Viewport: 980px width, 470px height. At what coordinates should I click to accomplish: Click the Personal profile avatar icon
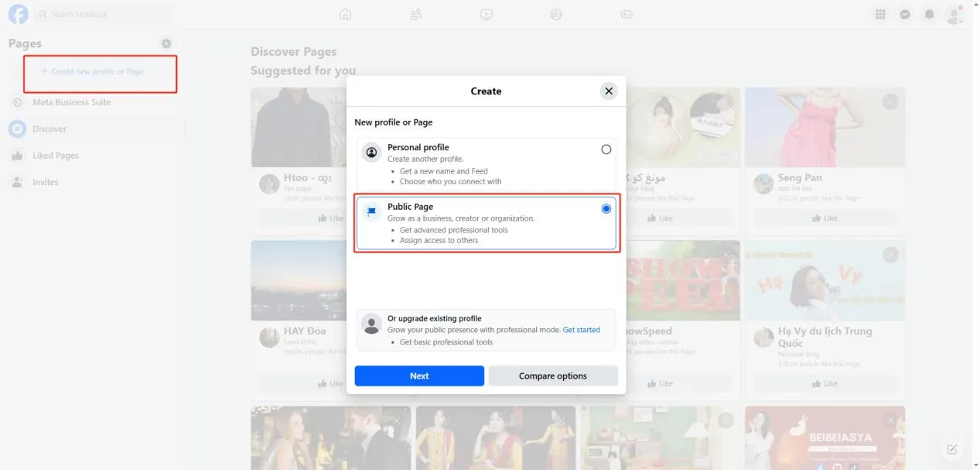[x=372, y=153]
